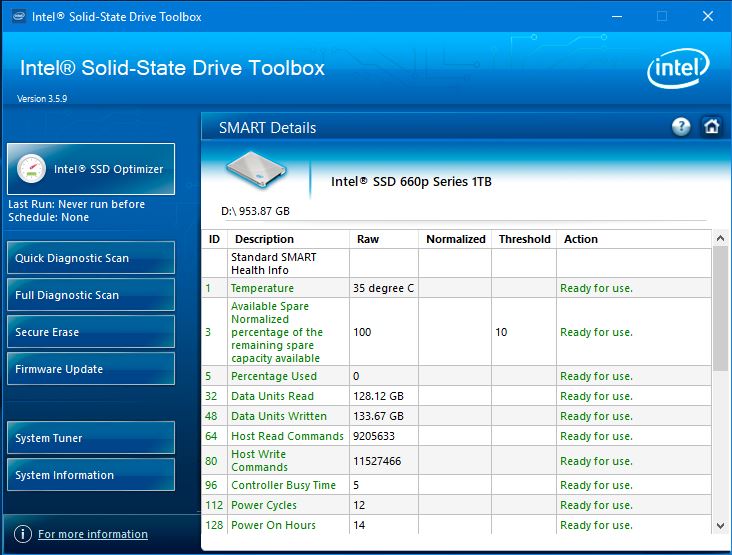Viewport: 732px width, 555px height.
Task: Click the app icon in title bar
Action: (19, 16)
